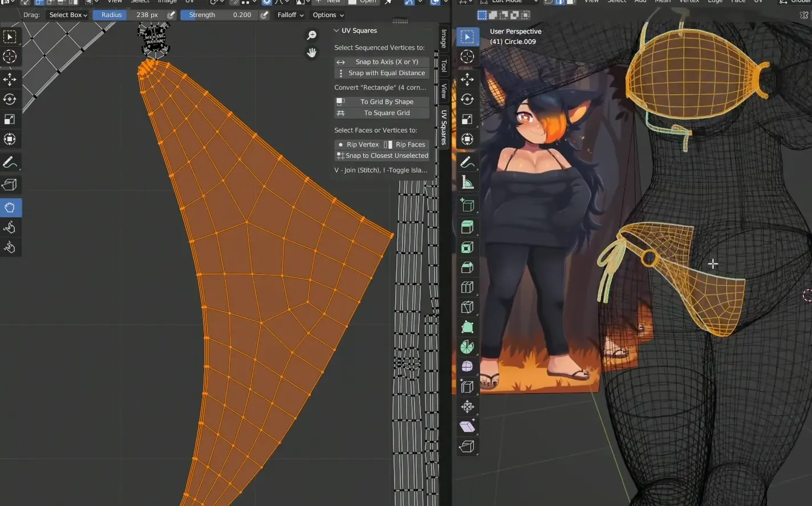Pick the Spin tool in 3D viewport
812x506 pixels.
pos(467,347)
